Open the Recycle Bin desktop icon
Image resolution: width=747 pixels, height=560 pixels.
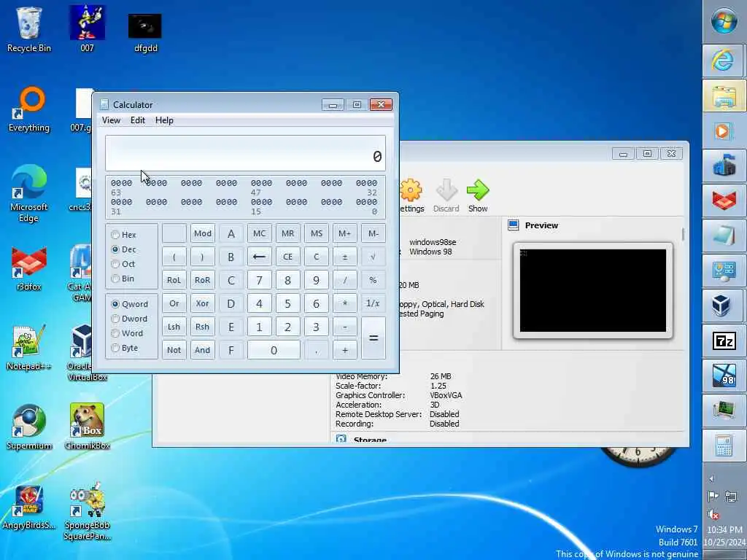[28, 29]
